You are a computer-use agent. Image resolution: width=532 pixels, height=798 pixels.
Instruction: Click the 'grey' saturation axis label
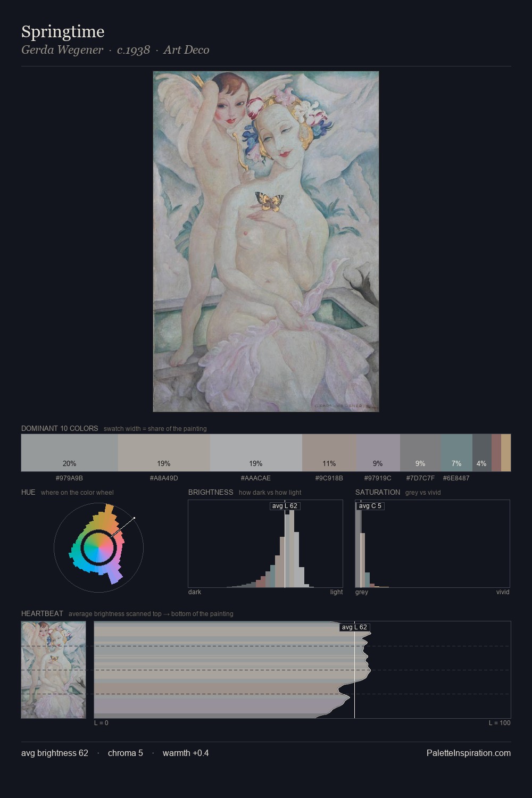point(362,592)
